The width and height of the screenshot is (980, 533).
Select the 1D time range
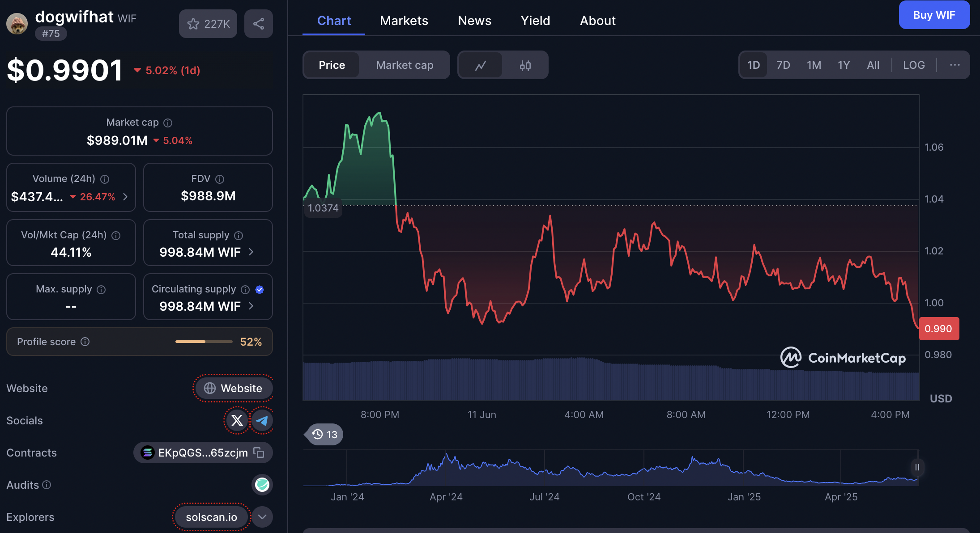754,65
